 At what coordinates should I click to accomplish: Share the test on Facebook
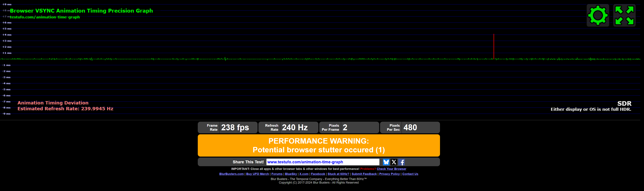click(401, 162)
